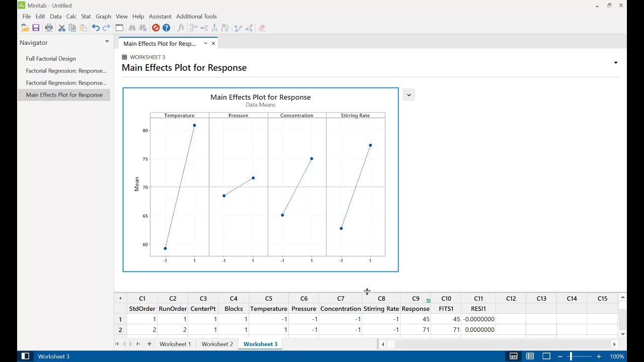Click the eraser icon in the toolbar
Screen dimensions: 644x362
pyautogui.click(x=262, y=28)
